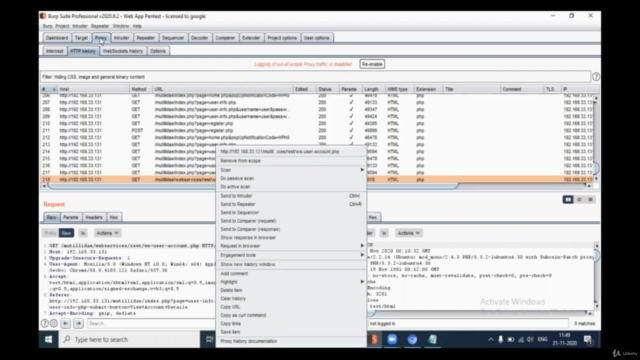Open the request search help icon

(44, 323)
